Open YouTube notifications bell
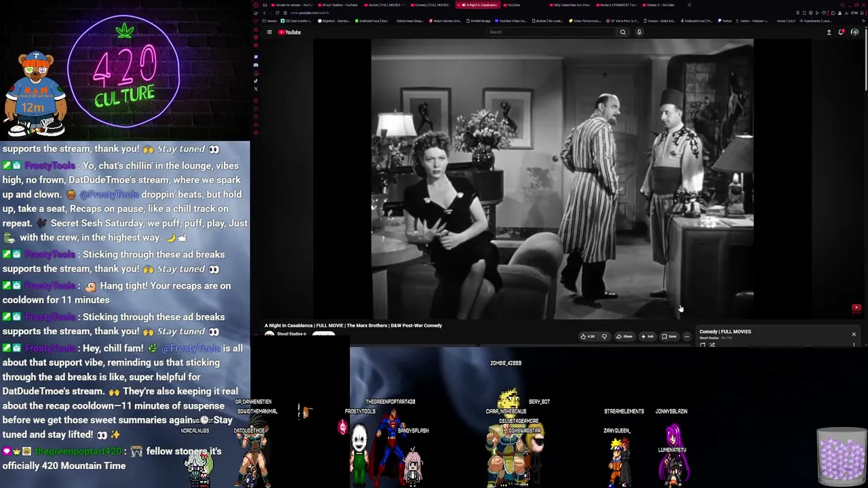 [x=842, y=32]
